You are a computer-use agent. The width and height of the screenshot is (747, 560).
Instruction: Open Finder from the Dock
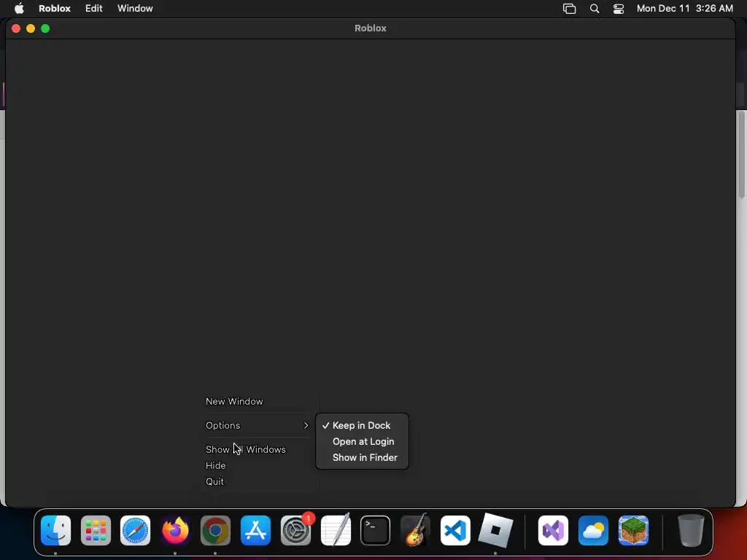pos(55,530)
